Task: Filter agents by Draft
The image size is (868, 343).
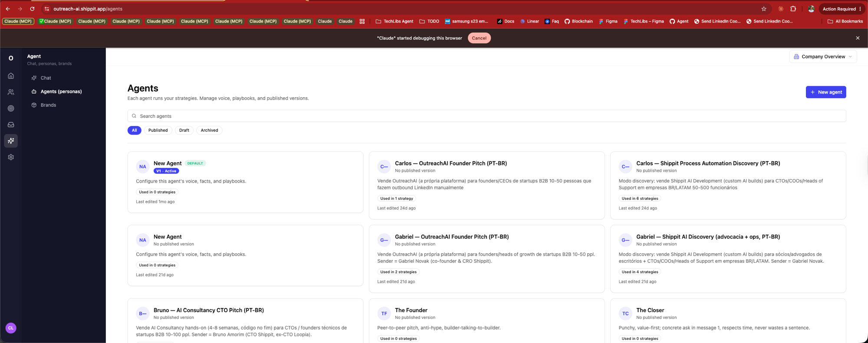Action: pyautogui.click(x=184, y=130)
